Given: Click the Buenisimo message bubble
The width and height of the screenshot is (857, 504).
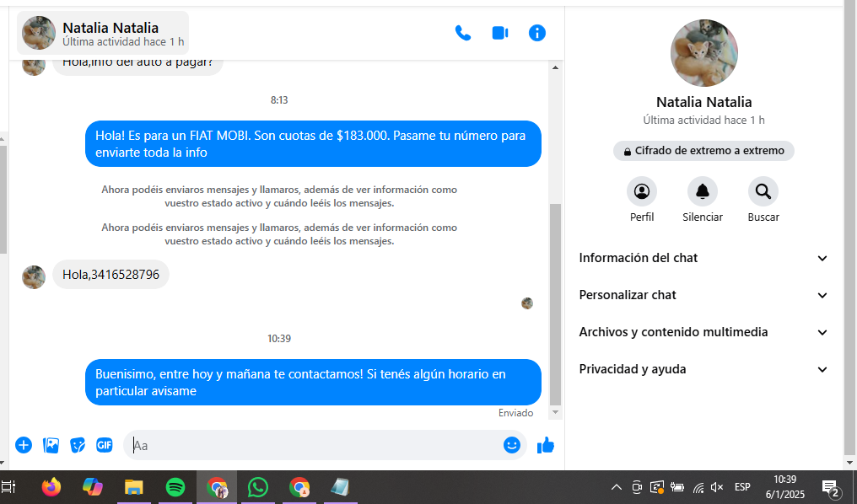Looking at the screenshot, I should pyautogui.click(x=313, y=383).
